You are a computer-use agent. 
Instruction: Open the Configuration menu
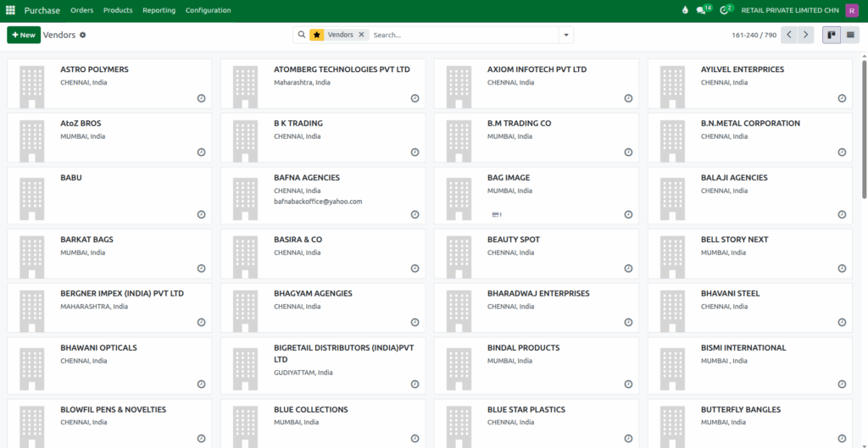coord(209,10)
